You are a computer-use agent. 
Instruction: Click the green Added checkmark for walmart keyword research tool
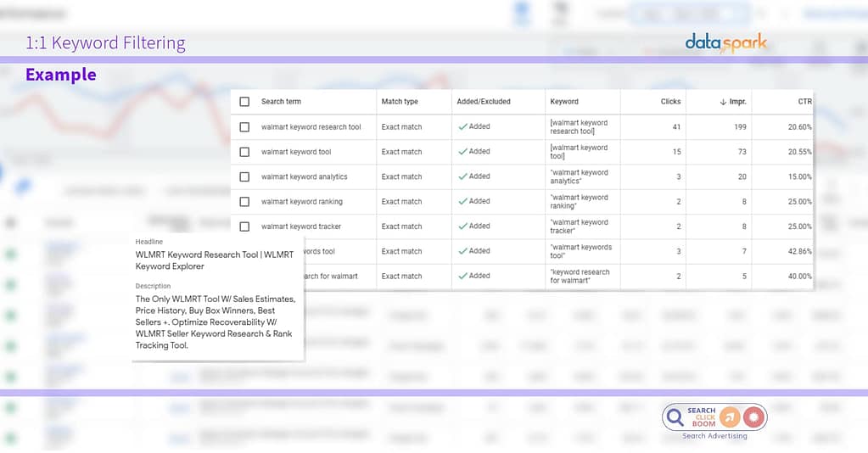pyautogui.click(x=463, y=126)
